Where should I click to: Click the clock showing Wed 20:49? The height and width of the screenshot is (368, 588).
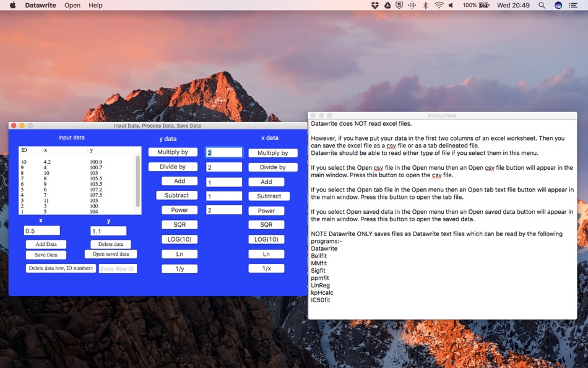click(x=513, y=5)
